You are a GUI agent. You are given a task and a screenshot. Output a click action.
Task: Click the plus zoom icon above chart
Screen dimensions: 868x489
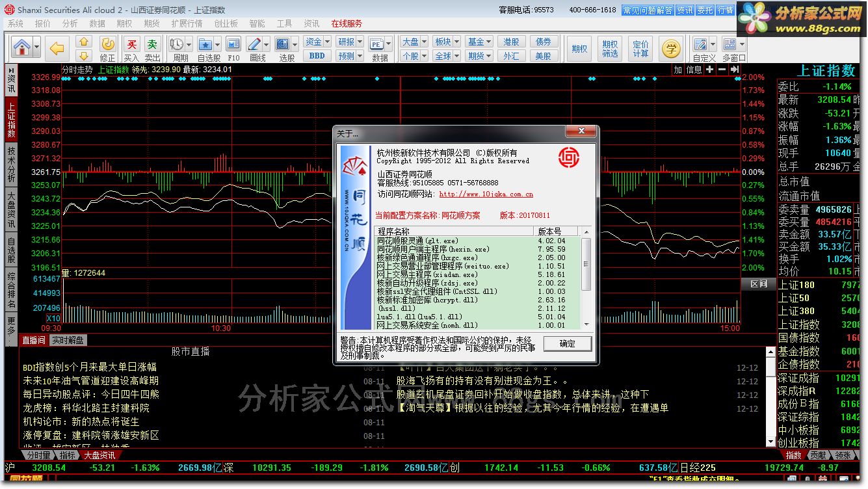[x=710, y=69]
